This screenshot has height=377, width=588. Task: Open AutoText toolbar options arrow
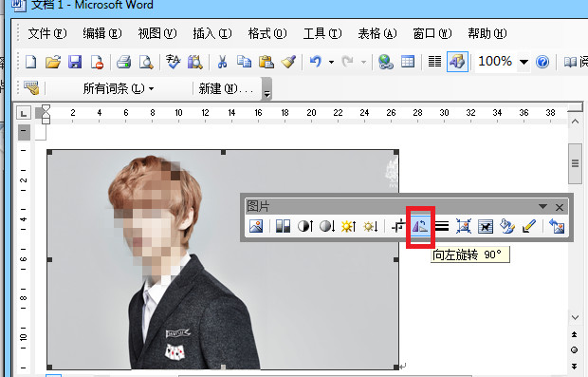266,89
